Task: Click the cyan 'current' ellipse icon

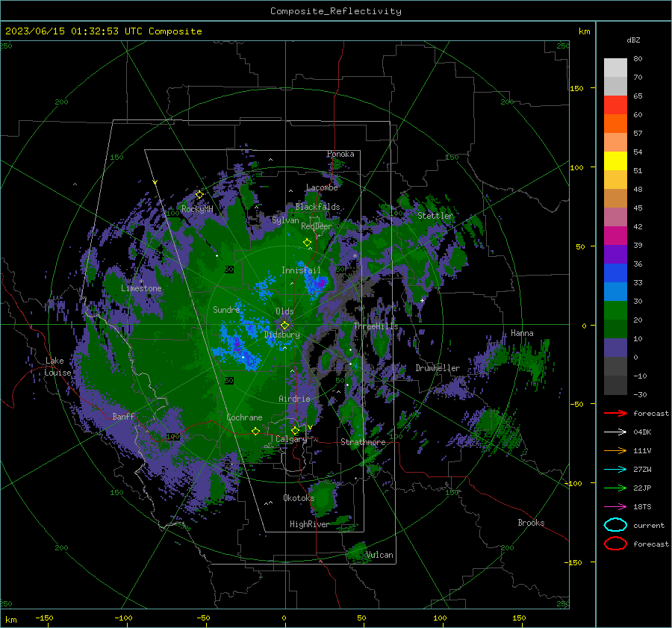Action: pyautogui.click(x=615, y=525)
